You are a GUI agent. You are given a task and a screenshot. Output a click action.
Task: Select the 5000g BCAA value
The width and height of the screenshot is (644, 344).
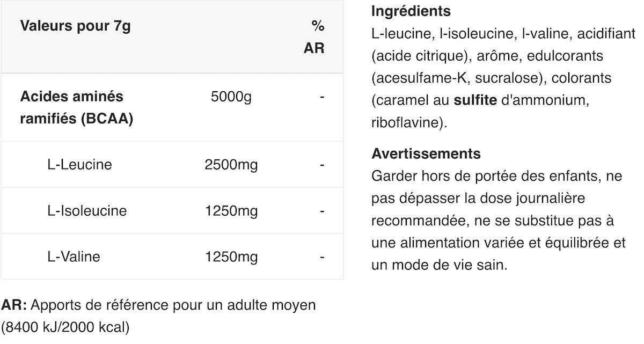click(231, 97)
